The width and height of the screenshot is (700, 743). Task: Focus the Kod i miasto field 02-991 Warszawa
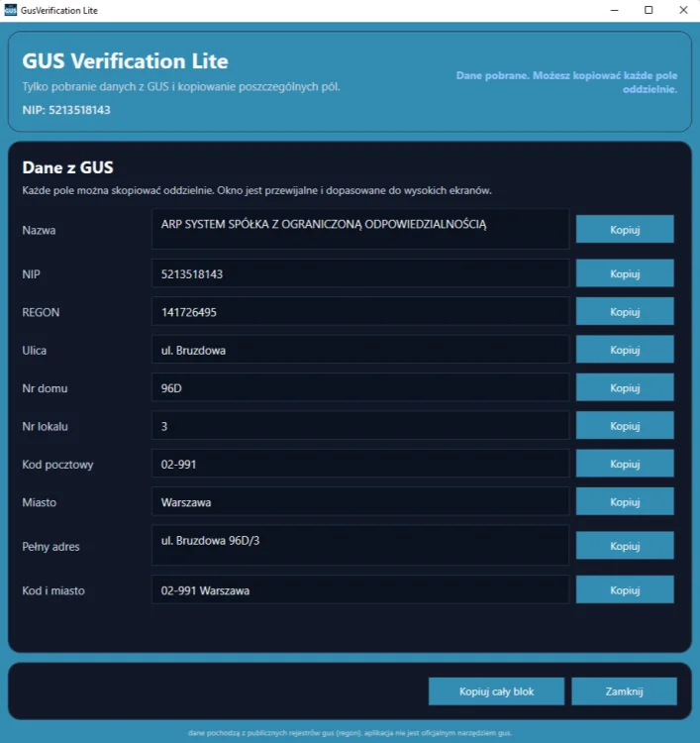tap(360, 589)
